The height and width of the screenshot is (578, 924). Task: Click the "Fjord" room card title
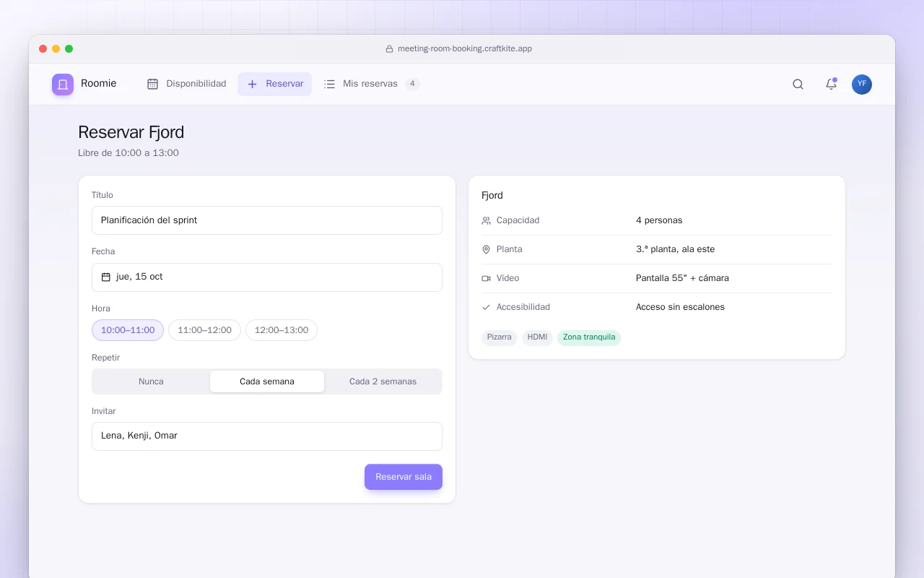coord(492,195)
